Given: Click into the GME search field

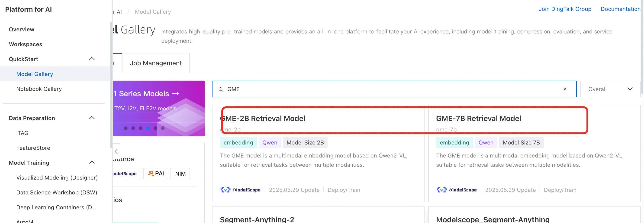Looking at the screenshot, I should [394, 89].
